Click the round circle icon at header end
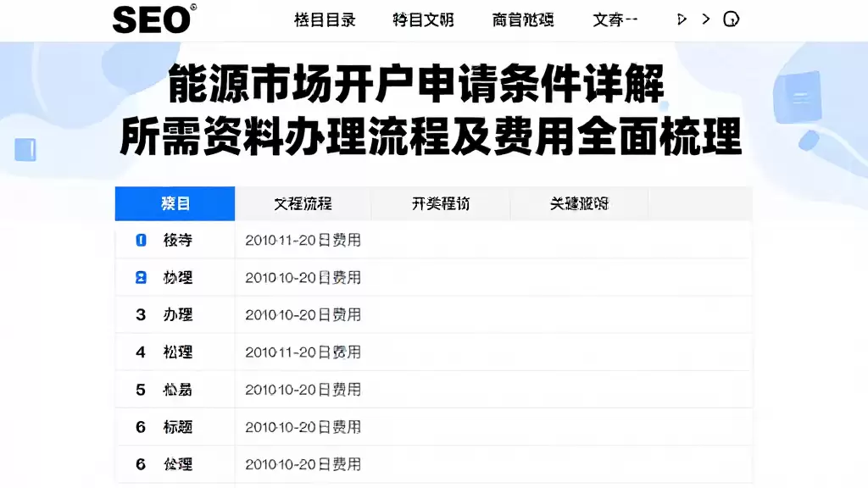868x488 pixels. pos(732,19)
